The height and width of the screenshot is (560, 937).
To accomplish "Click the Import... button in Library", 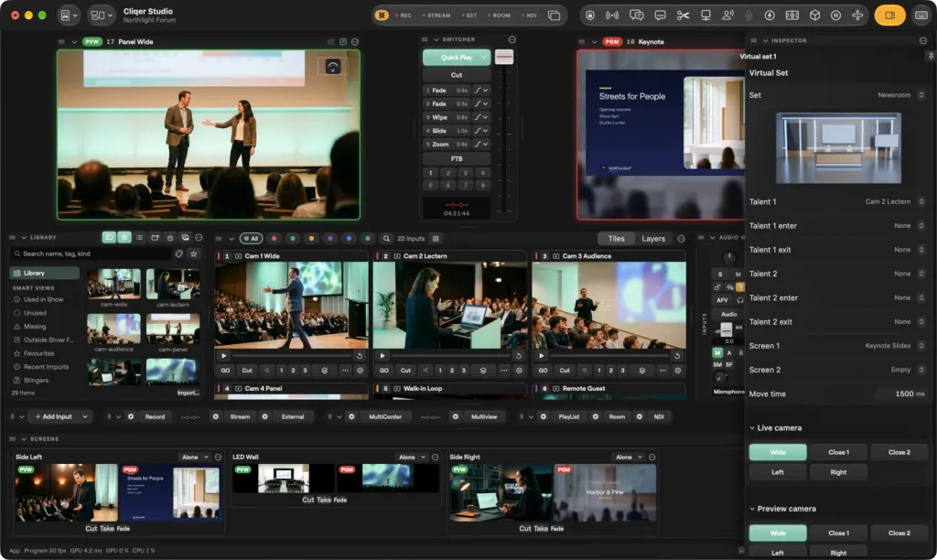I will point(188,393).
